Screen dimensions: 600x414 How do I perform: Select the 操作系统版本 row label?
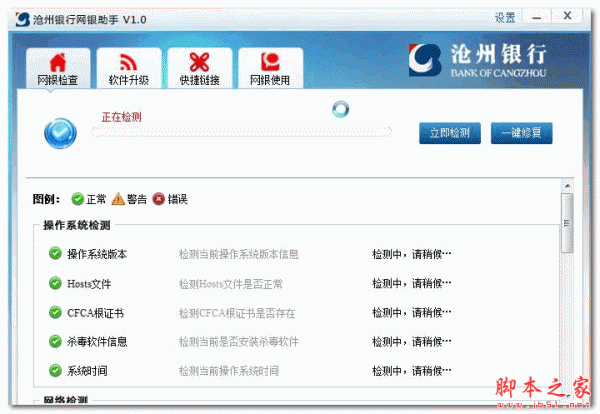pyautogui.click(x=97, y=254)
